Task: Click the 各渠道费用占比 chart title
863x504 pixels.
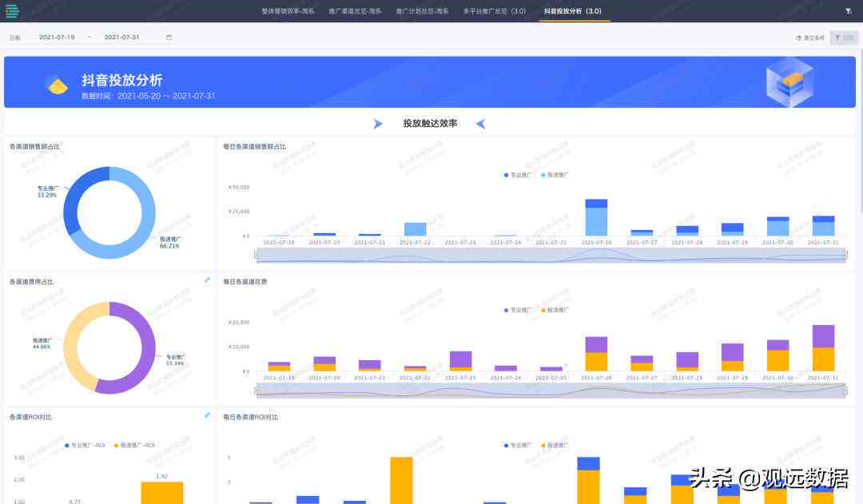Action: coord(31,282)
